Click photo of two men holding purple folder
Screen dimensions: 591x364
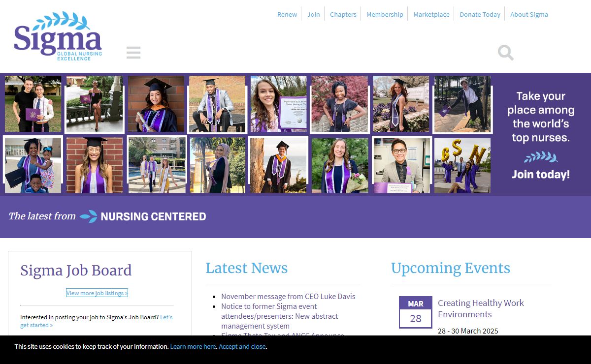tap(33, 104)
